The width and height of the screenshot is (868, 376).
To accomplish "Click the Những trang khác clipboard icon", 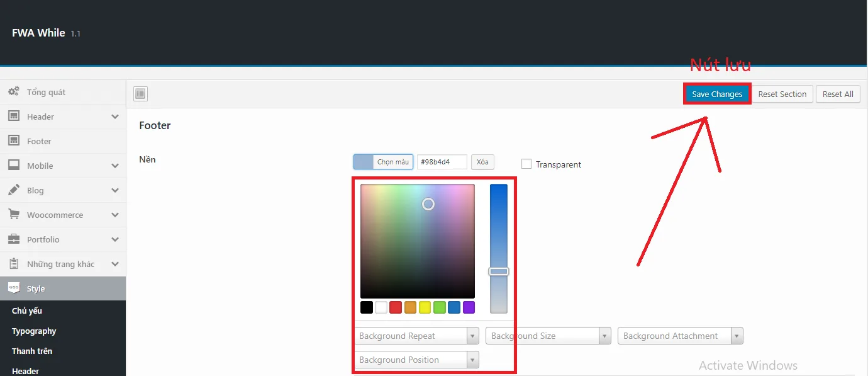I will tap(13, 263).
